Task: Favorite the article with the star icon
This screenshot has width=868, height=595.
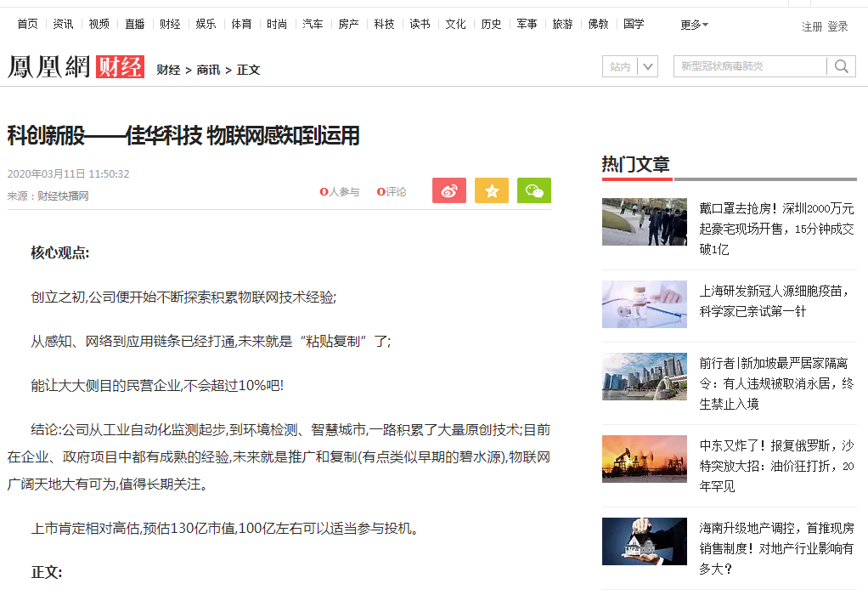Action: click(491, 190)
